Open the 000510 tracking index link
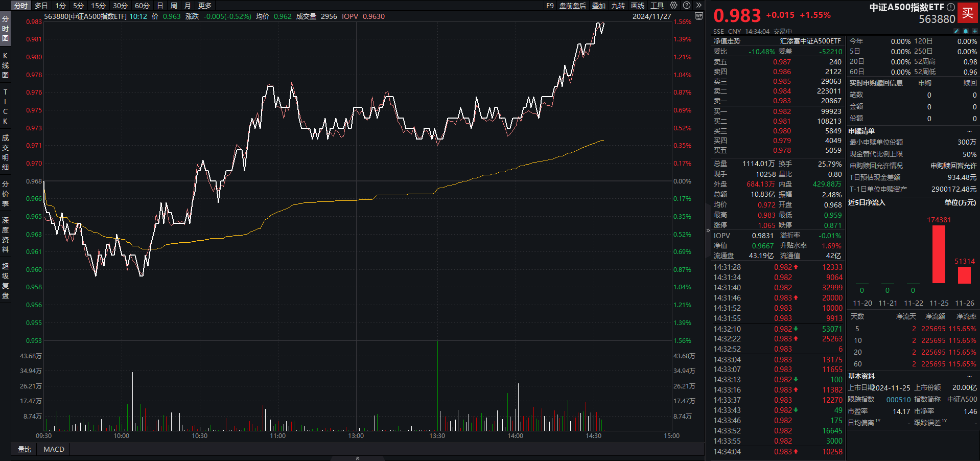The image size is (980, 461). coord(898,399)
